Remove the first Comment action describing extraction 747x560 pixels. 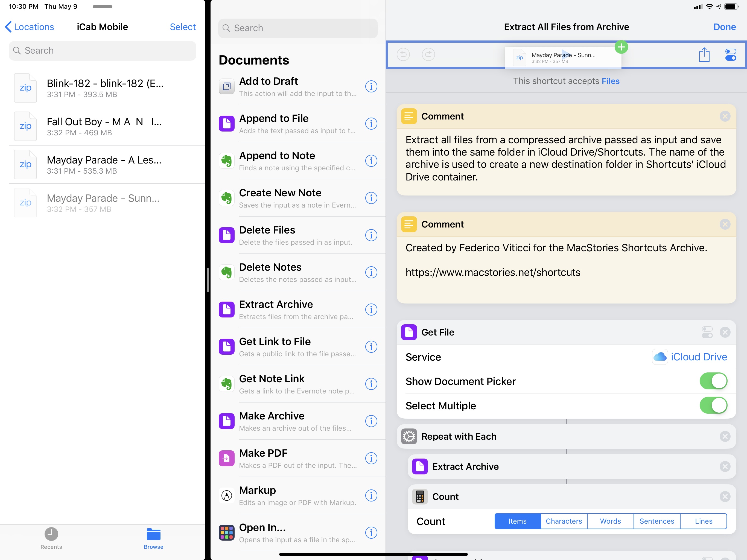(x=725, y=116)
